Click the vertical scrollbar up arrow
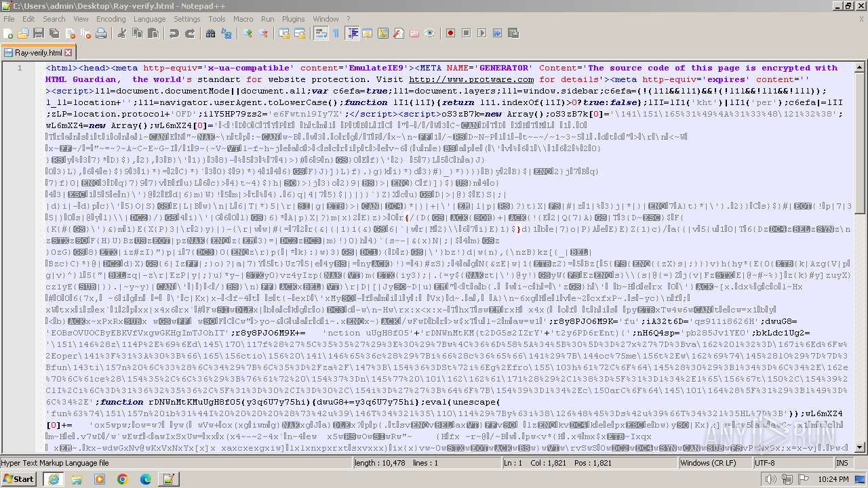 861,66
